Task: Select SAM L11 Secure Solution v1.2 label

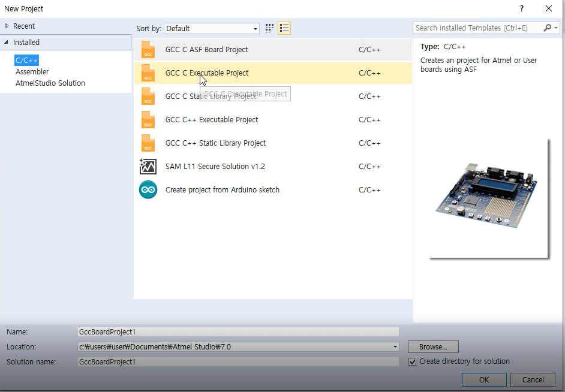Action: [215, 166]
